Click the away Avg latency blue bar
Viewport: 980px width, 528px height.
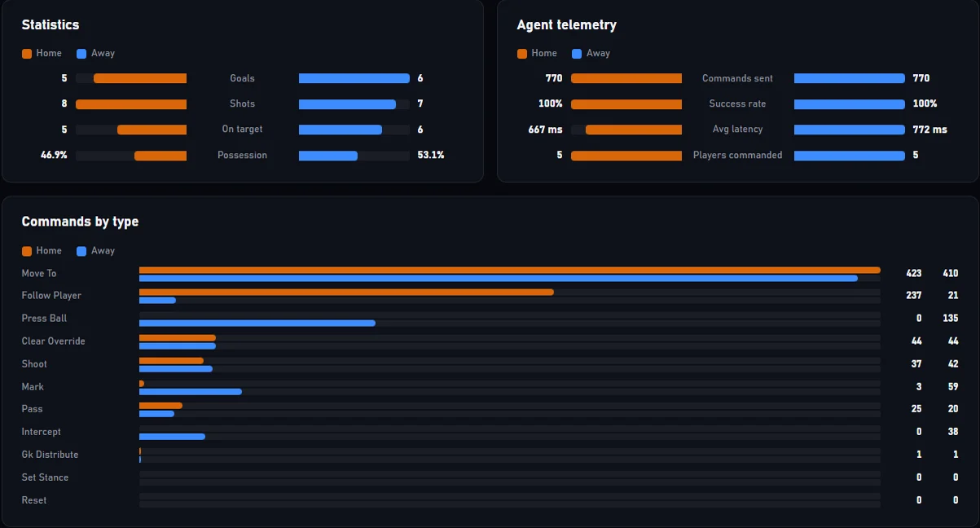[x=850, y=130]
